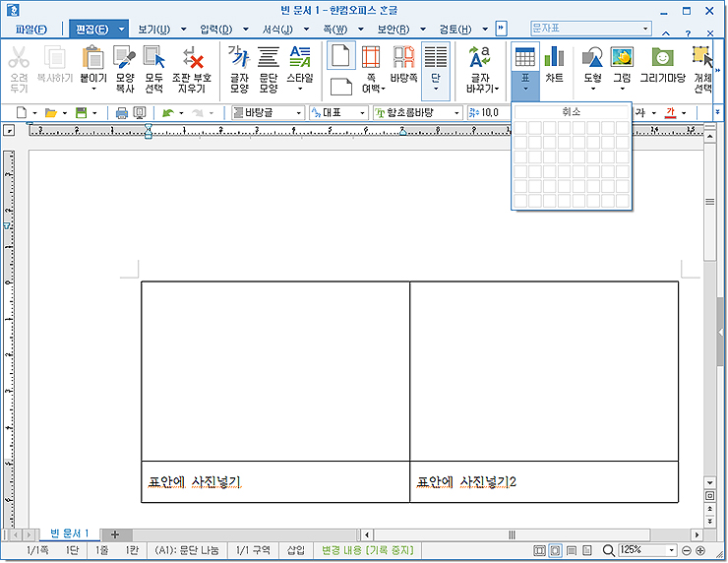Click the New Document icon in quick toolbar
The height and width of the screenshot is (563, 728).
22,112
